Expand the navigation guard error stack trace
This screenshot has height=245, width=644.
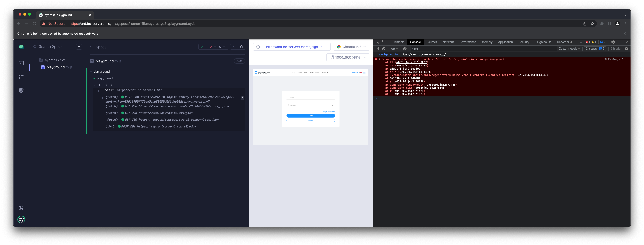point(380,59)
